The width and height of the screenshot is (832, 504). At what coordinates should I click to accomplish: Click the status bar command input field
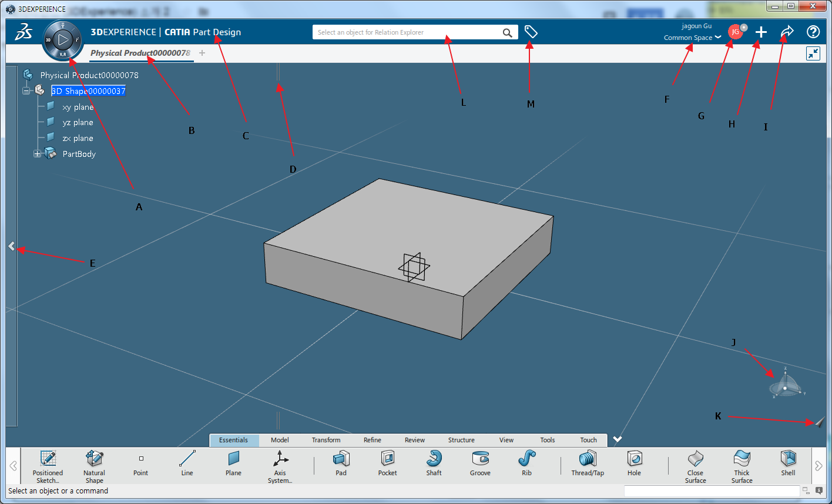(712, 491)
